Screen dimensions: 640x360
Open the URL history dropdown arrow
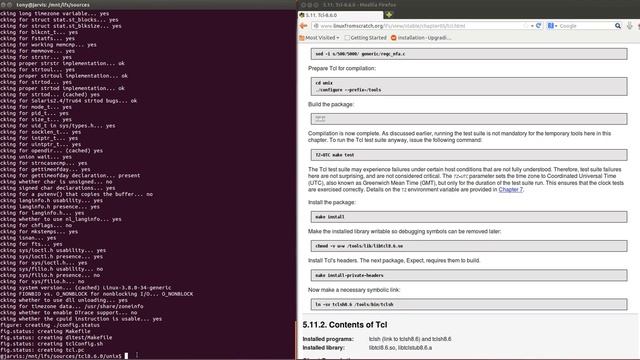(532, 26)
